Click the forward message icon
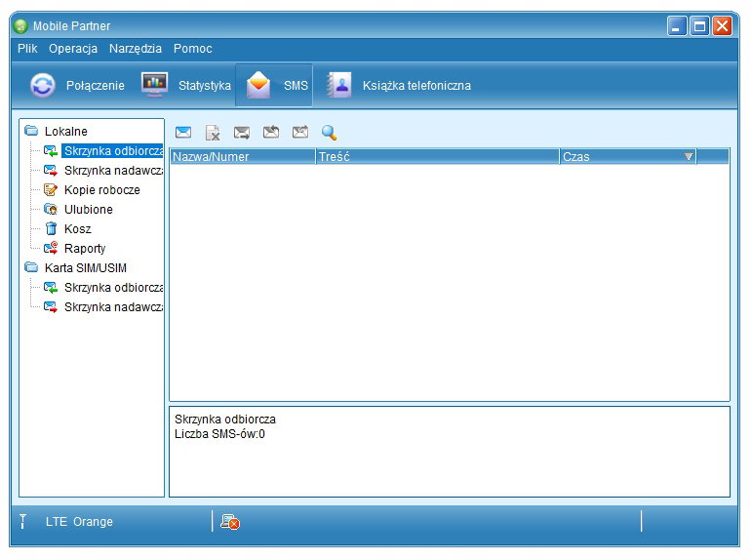The height and width of the screenshot is (560, 752). click(300, 133)
